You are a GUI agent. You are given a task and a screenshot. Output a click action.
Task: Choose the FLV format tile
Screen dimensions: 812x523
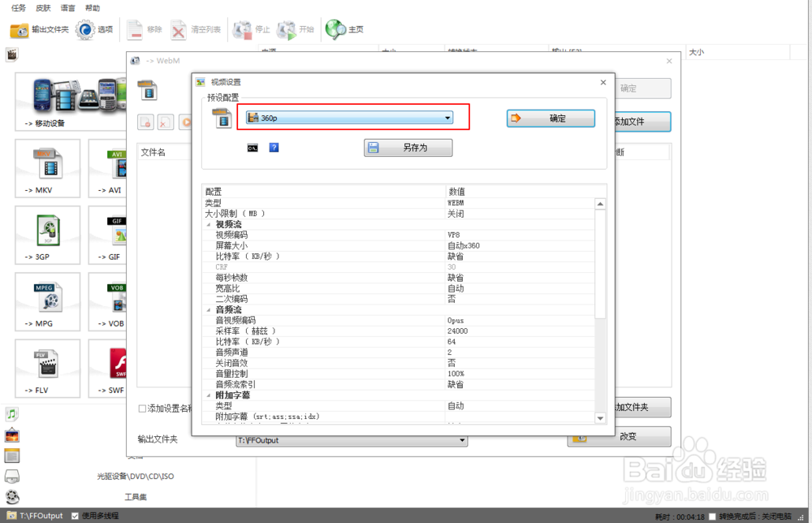(48, 368)
